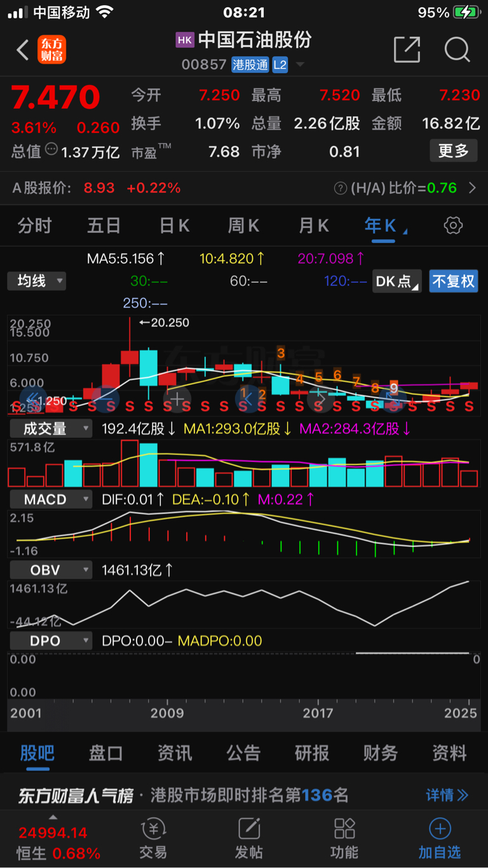Switch to 周K chart tab
Viewport: 488px width, 868px height.
pyautogui.click(x=244, y=226)
